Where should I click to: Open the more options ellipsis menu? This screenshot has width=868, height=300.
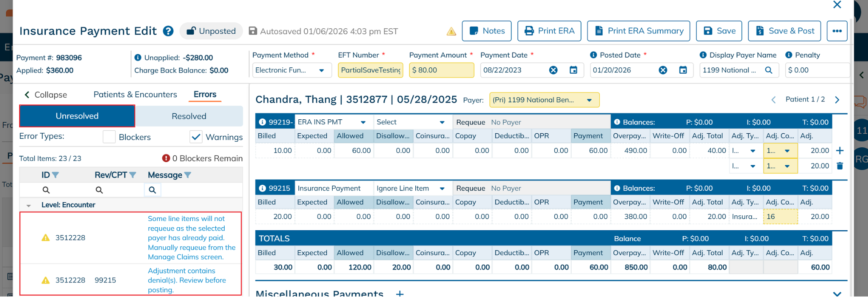tap(837, 31)
